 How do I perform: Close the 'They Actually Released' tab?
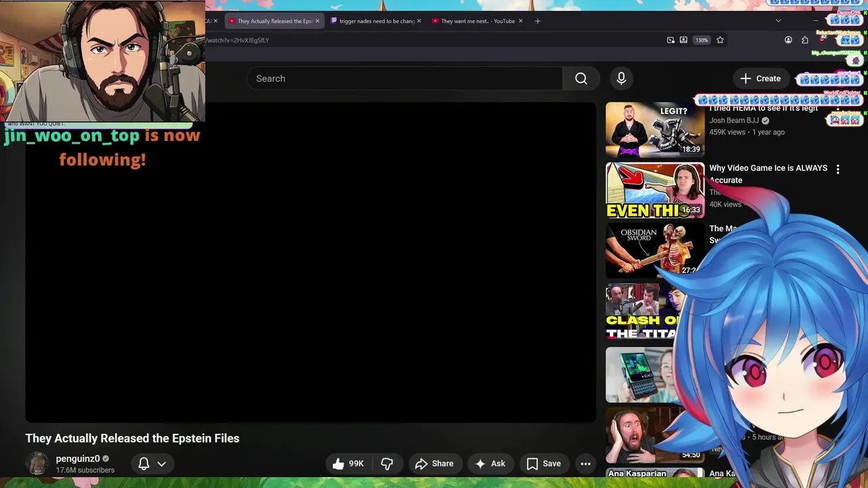(x=317, y=21)
